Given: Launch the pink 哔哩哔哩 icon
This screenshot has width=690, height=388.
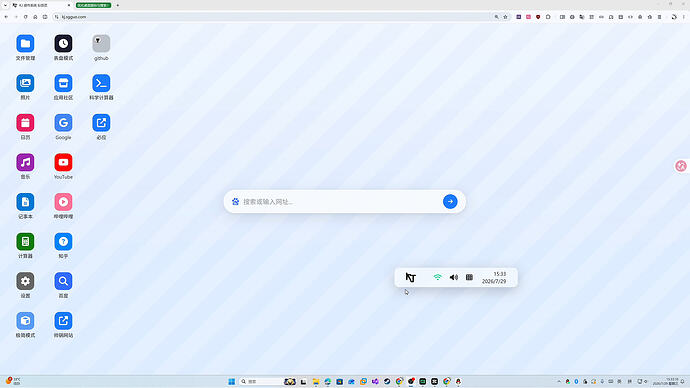Looking at the screenshot, I should click(x=63, y=202).
